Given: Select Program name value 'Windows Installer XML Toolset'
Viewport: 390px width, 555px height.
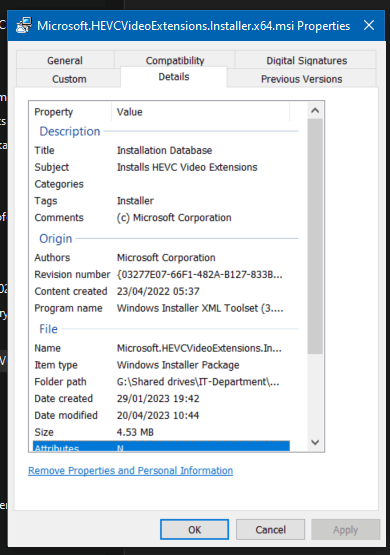Looking at the screenshot, I should [200, 308].
